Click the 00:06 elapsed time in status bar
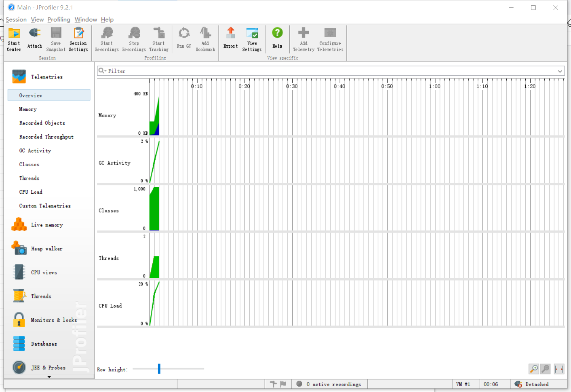The width and height of the screenshot is (571, 392). [491, 384]
